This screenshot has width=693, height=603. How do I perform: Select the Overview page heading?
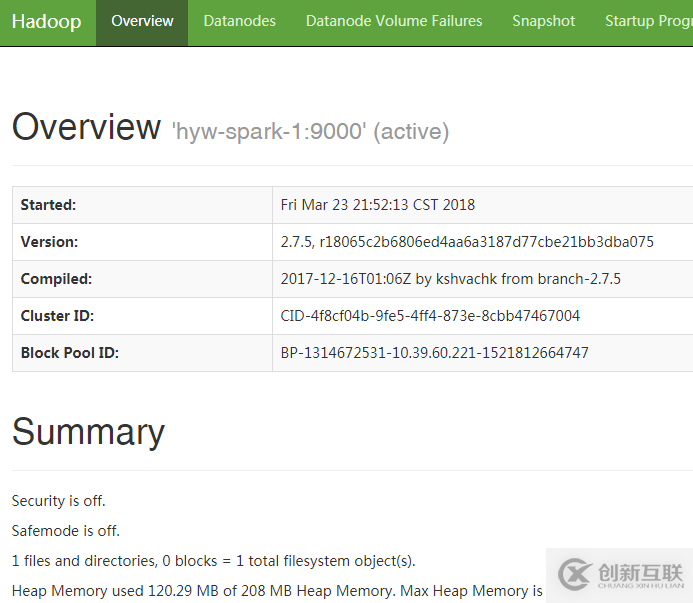(86, 127)
